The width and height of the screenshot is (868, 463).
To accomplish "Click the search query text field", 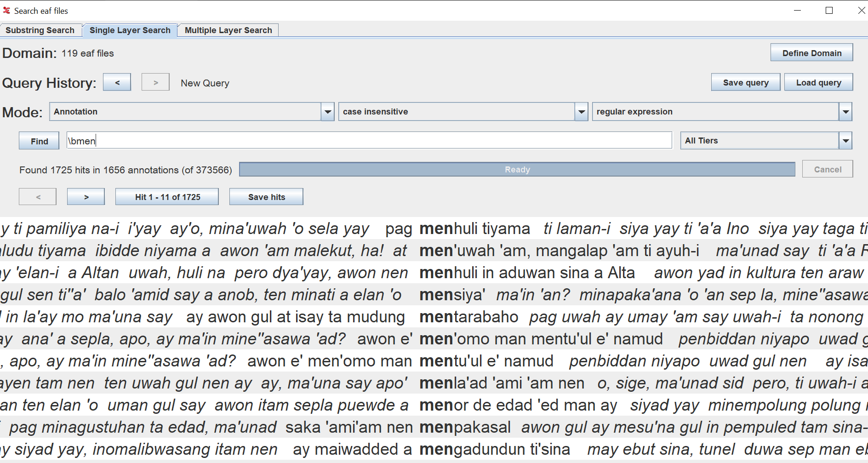I will [369, 141].
